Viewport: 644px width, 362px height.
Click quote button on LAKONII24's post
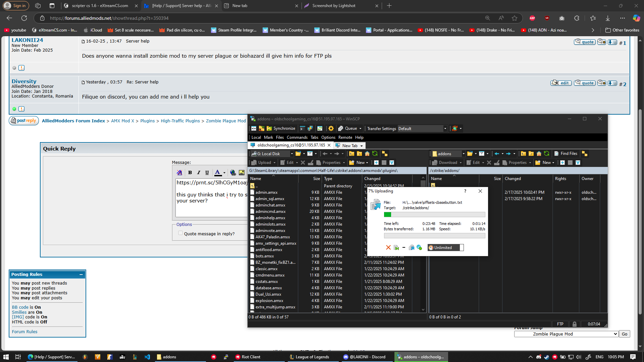585,42
